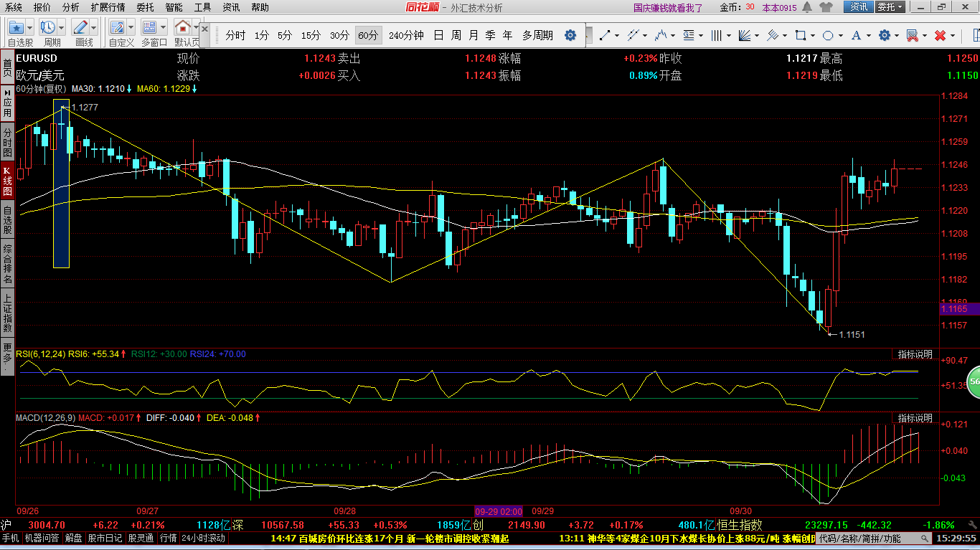Click the 多窗口 multi-window icon
This screenshot has width=980, height=550.
[x=149, y=27]
